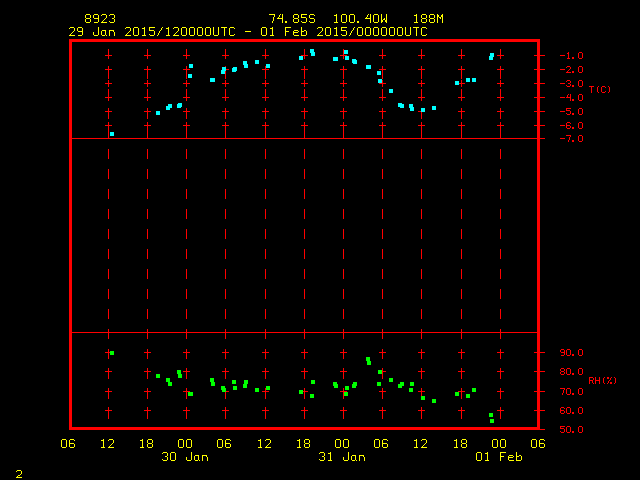Screen dimensions: 640x480
Task: Click the number 2 in bottom-left corner
Action: tap(18, 472)
